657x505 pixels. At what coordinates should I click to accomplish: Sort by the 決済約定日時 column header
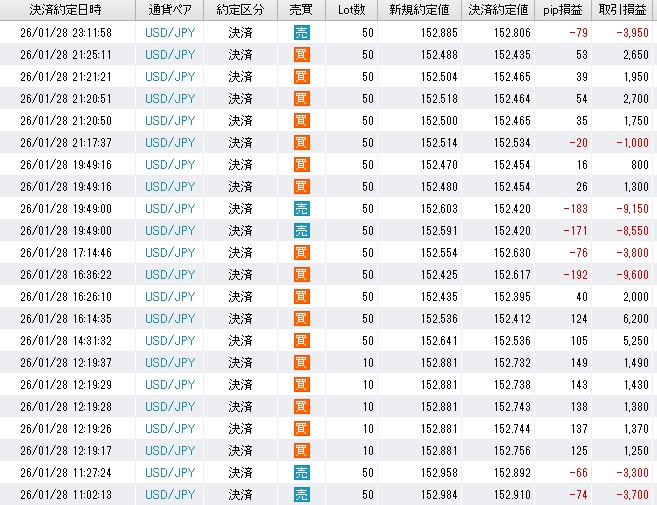[66, 10]
